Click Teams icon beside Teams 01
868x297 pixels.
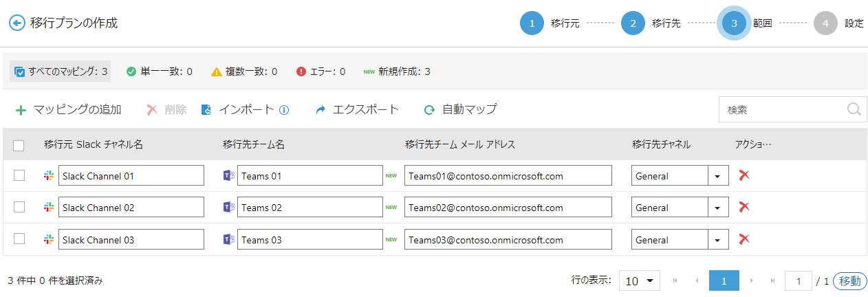point(229,175)
